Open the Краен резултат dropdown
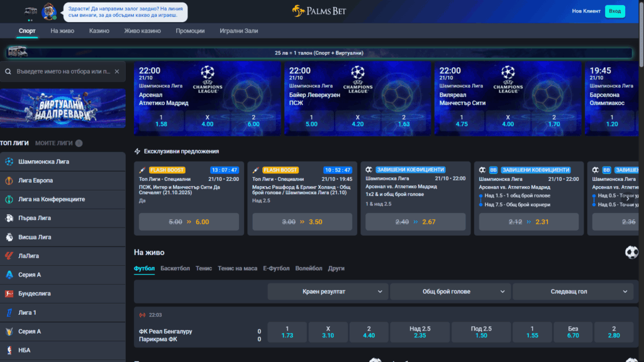 click(x=327, y=292)
